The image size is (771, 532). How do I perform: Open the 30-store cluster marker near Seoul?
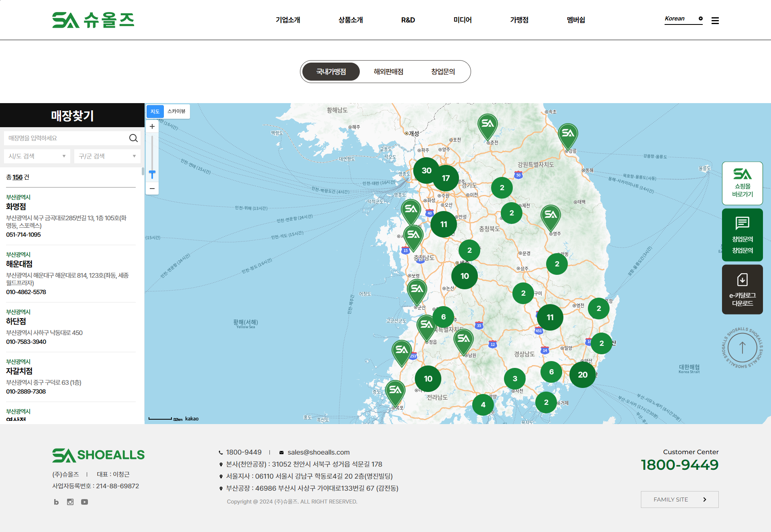tap(426, 171)
